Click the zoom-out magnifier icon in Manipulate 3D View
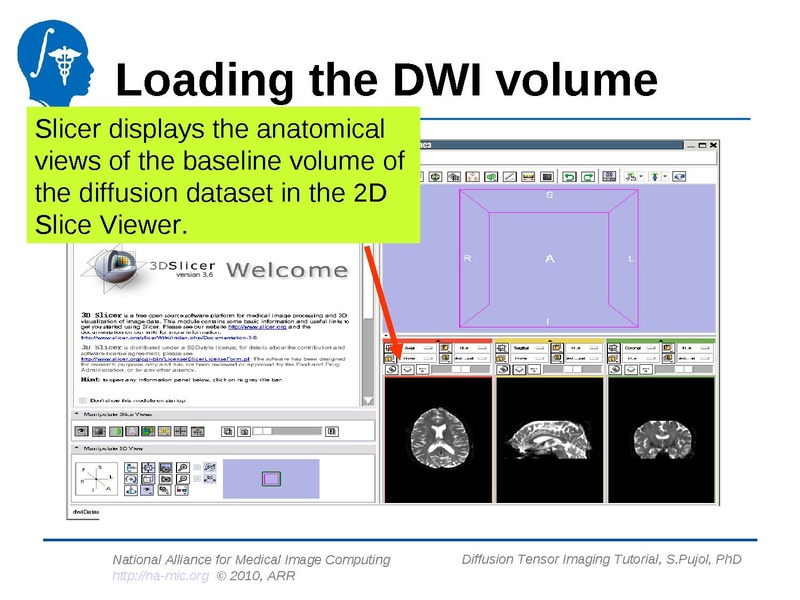Screen dimensions: 800x600 click(183, 480)
